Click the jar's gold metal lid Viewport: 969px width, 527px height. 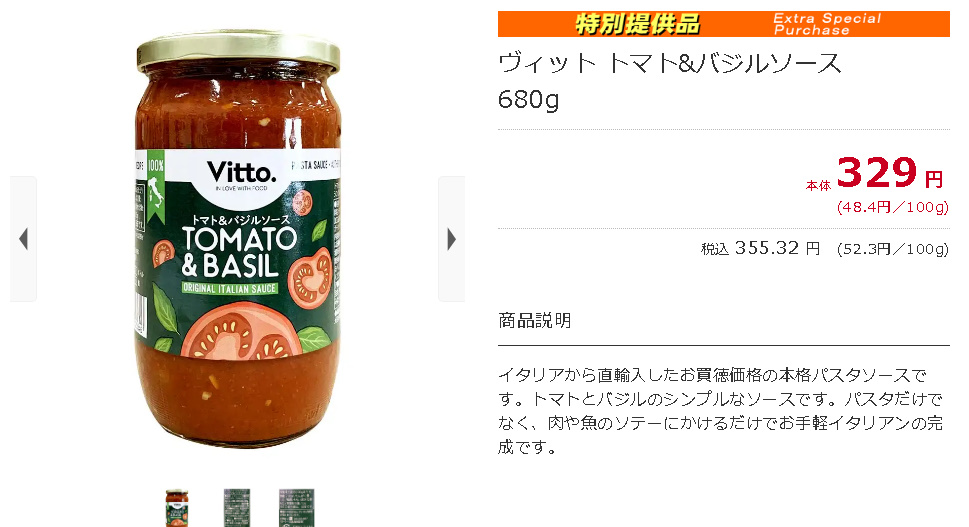(x=239, y=51)
